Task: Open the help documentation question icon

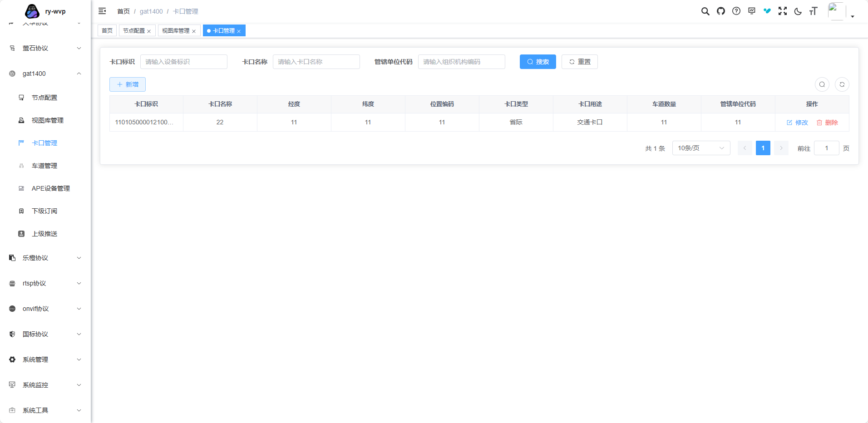Action: click(x=736, y=11)
